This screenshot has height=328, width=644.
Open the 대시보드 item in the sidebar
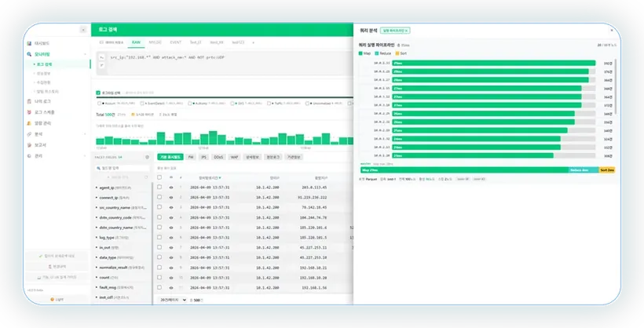click(42, 43)
